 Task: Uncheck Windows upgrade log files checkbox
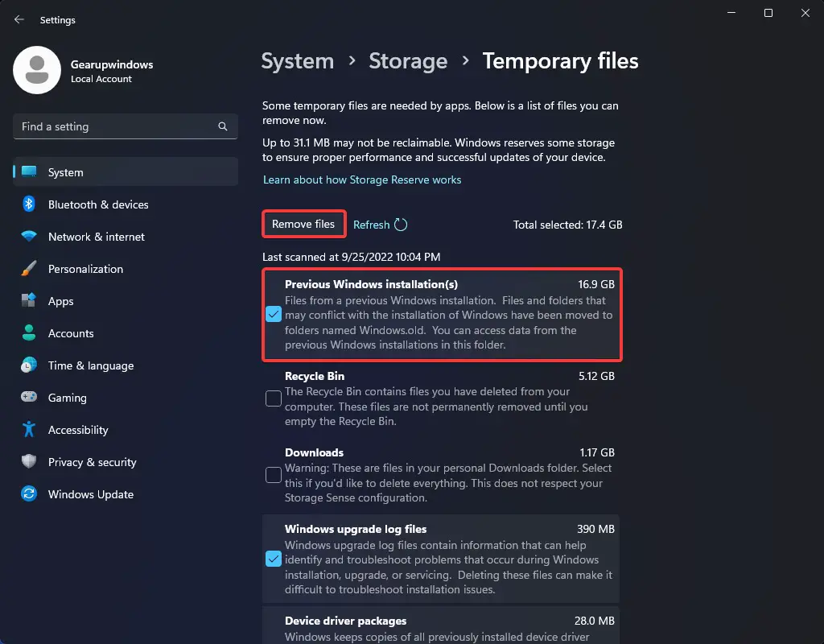tap(274, 559)
